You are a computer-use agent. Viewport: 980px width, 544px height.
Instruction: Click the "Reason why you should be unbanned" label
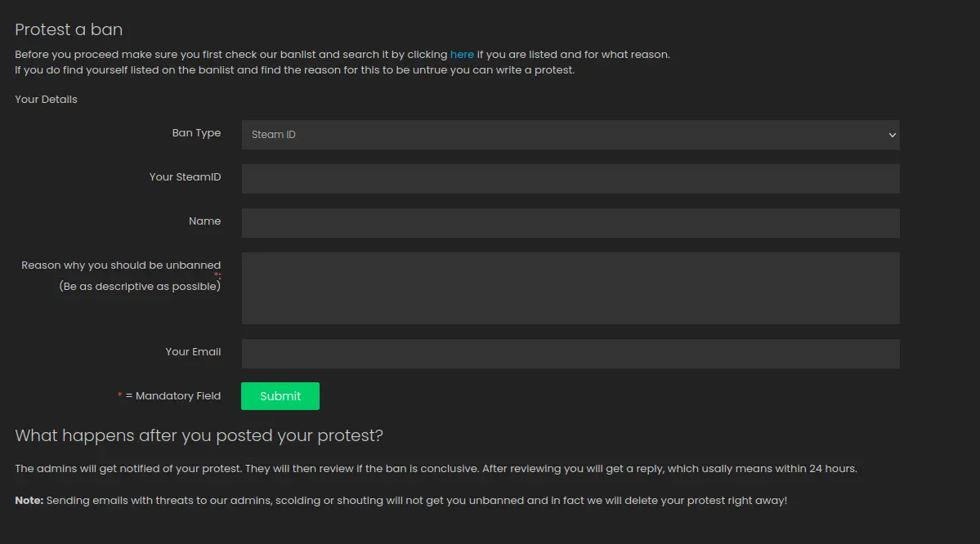[x=121, y=265]
